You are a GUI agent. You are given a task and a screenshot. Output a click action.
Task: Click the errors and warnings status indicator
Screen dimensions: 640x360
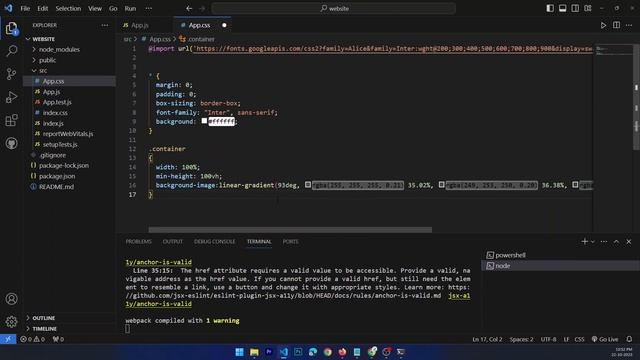[x=33, y=339]
